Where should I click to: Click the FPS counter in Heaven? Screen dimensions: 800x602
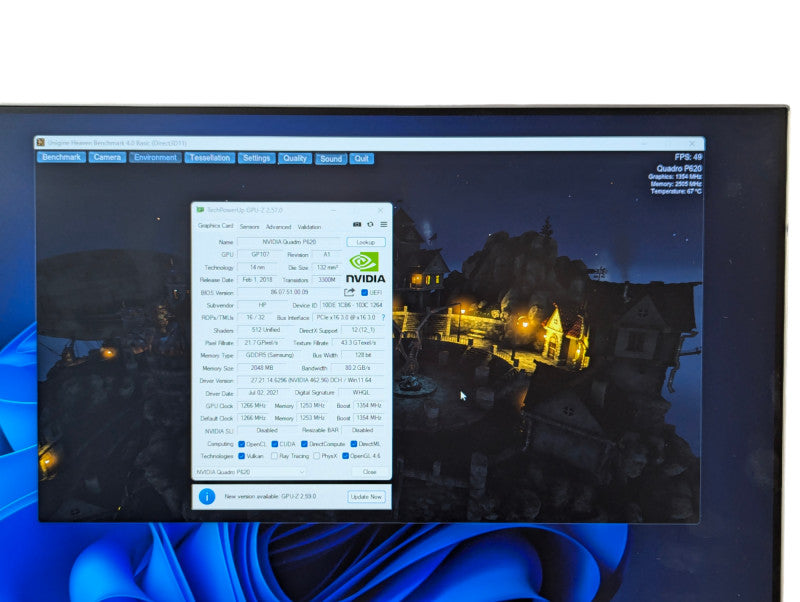(688, 157)
